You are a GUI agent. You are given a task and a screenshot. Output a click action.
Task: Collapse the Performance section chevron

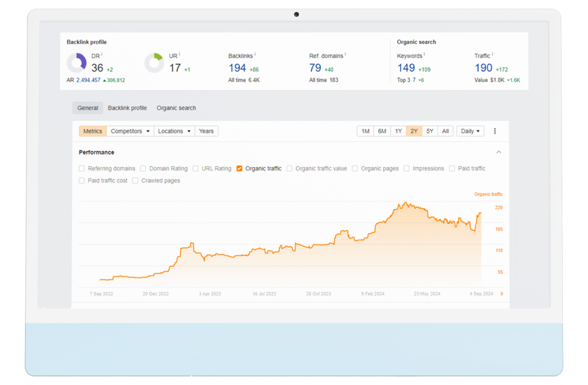pyautogui.click(x=498, y=153)
